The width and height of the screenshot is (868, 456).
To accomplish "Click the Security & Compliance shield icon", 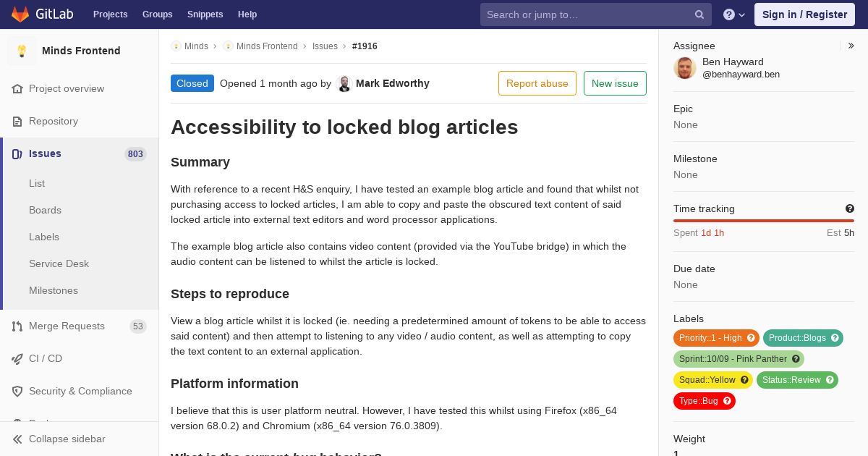I will (x=17, y=391).
